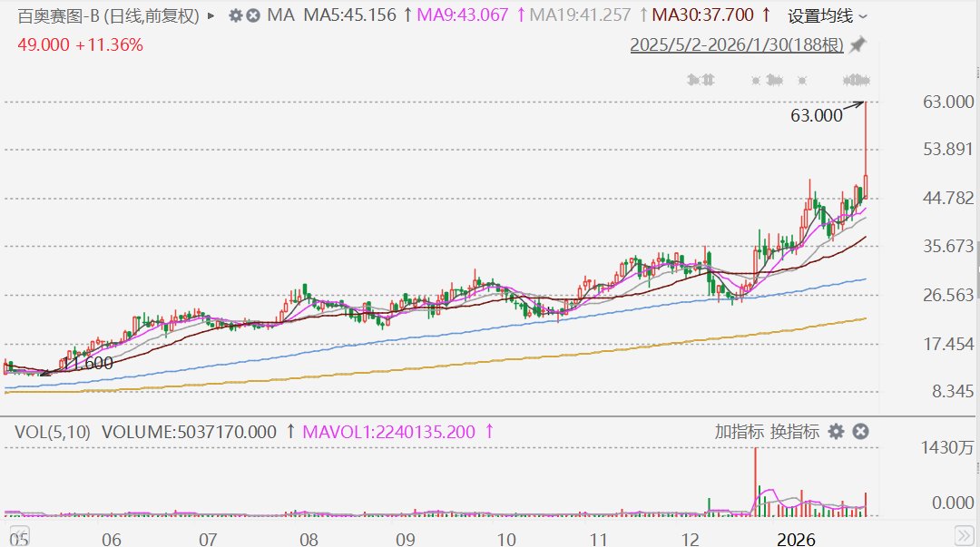Close the VOL indicator panel

click(861, 432)
